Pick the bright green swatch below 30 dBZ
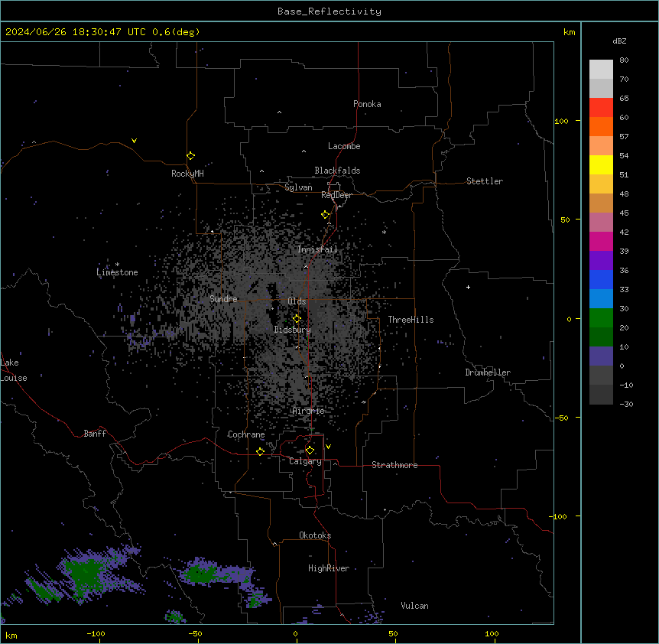 coord(601,318)
